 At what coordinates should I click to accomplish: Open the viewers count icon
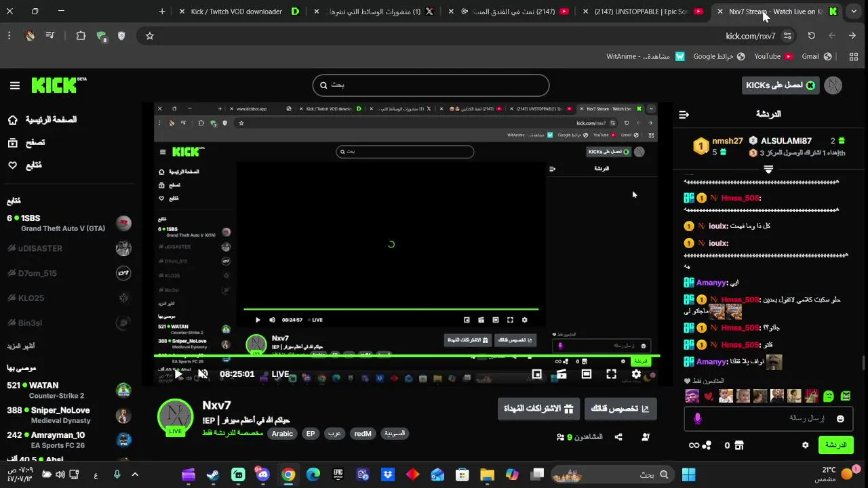(x=561, y=438)
